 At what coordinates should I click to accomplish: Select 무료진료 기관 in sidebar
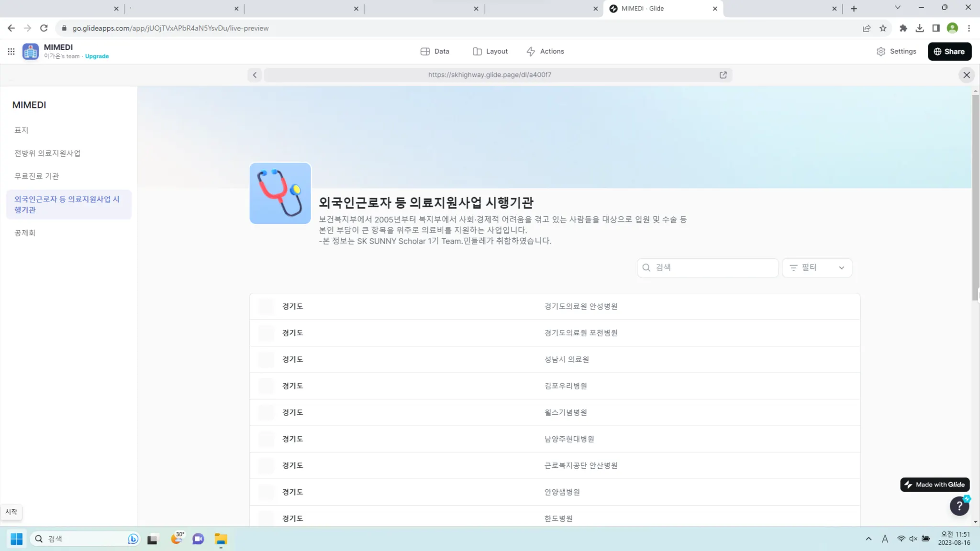click(36, 176)
